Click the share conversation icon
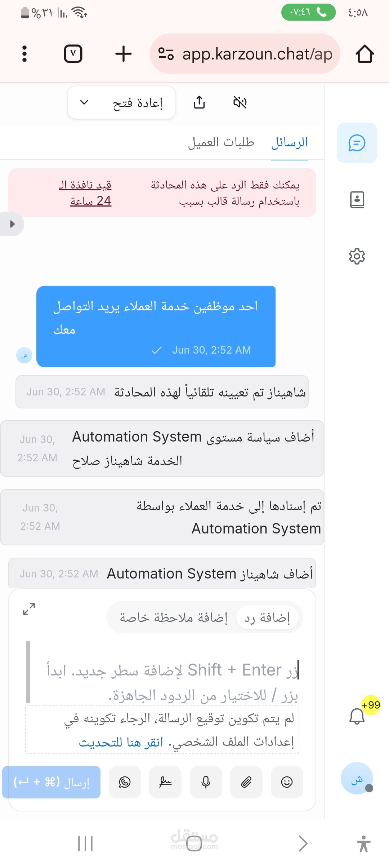This screenshot has height=868, width=389. tap(199, 103)
